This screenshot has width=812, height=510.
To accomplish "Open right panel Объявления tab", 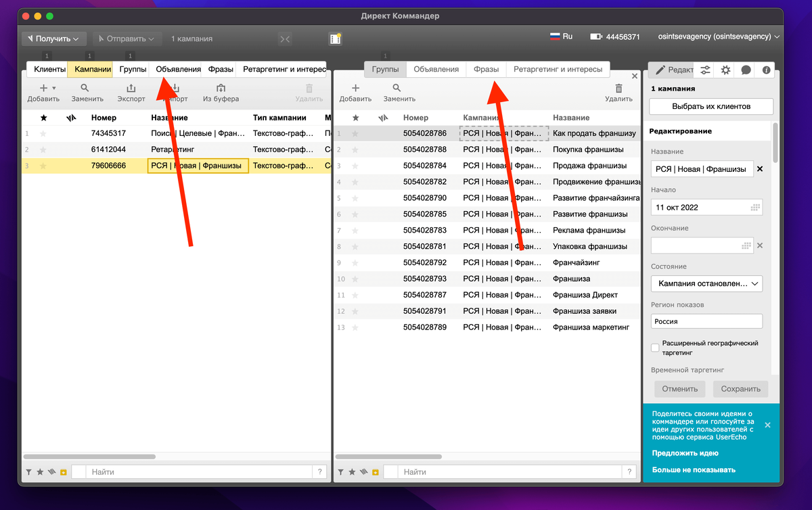I will [436, 69].
